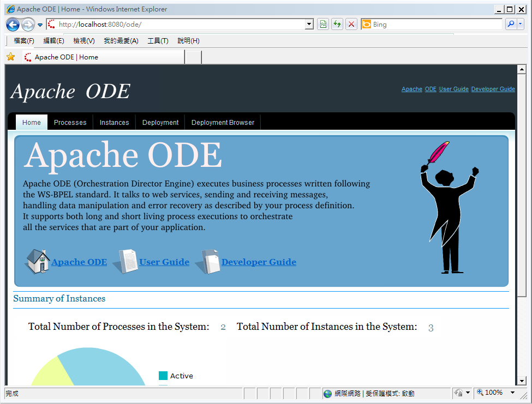Open the large Developer Guide banner link

point(259,262)
